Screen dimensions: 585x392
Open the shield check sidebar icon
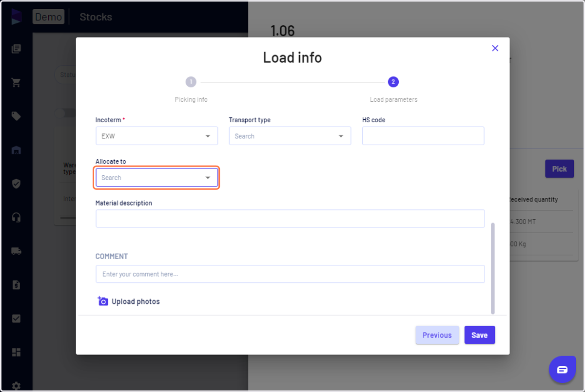click(16, 184)
